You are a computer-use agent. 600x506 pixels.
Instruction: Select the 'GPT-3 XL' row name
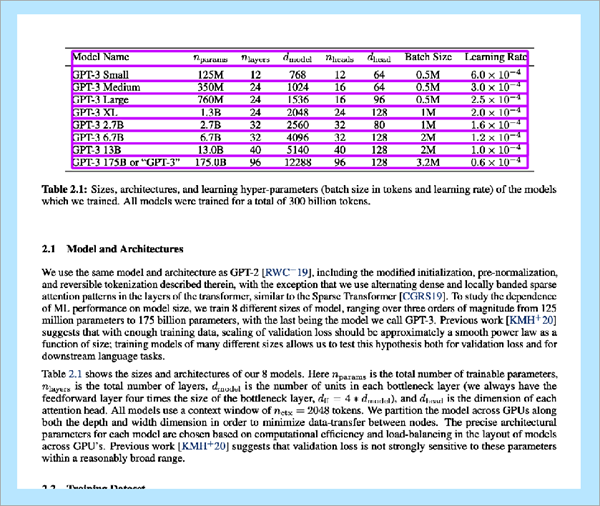(95, 113)
